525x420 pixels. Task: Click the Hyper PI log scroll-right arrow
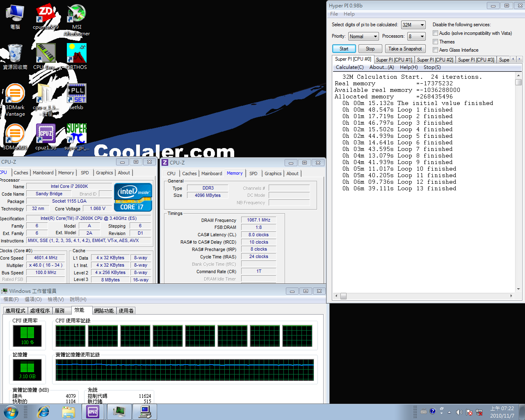pos(511,296)
